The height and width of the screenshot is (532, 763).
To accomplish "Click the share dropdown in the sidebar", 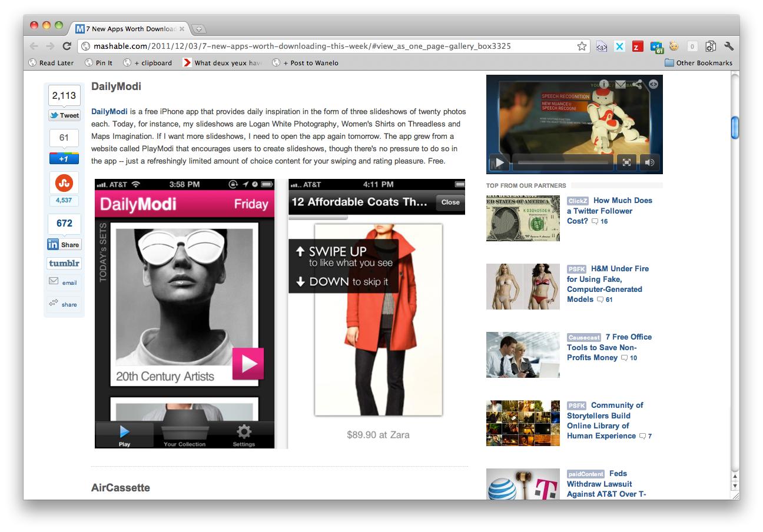I will [64, 304].
